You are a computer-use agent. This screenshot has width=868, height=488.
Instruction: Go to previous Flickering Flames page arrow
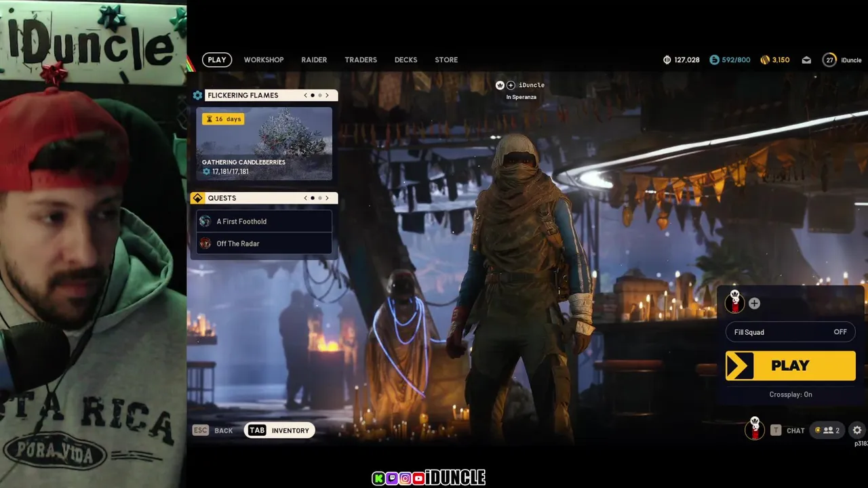tap(305, 96)
